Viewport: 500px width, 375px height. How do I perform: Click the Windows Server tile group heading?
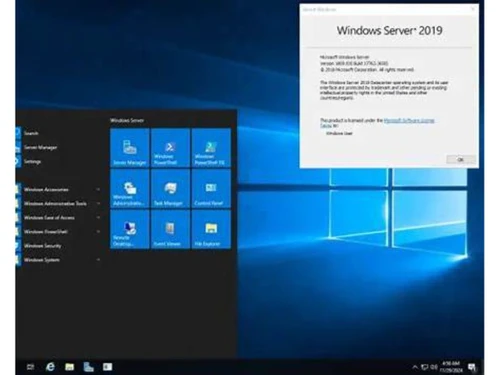coord(127,120)
